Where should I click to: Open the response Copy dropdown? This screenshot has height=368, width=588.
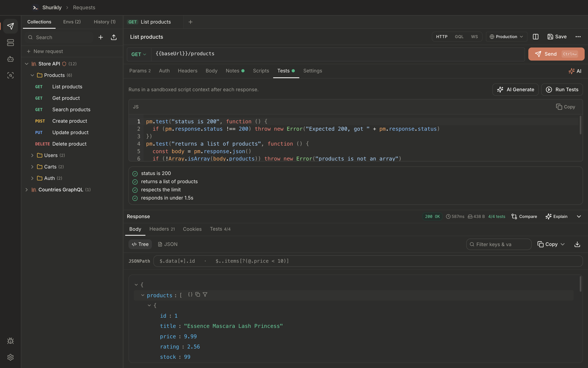point(551,244)
